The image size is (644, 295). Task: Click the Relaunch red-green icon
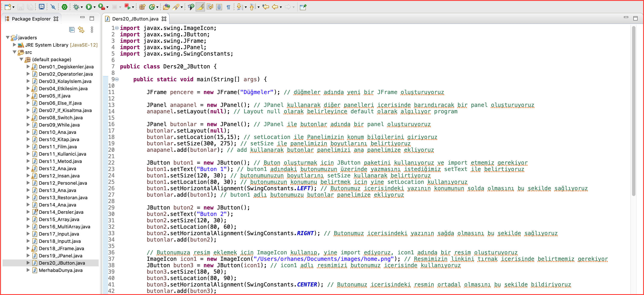coord(127,7)
